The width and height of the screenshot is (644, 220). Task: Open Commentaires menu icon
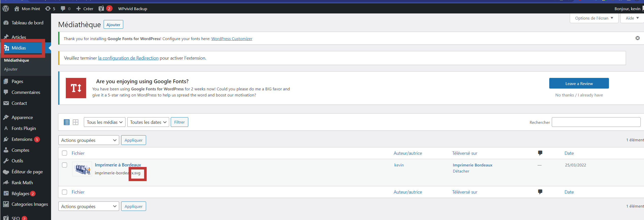pyautogui.click(x=6, y=92)
